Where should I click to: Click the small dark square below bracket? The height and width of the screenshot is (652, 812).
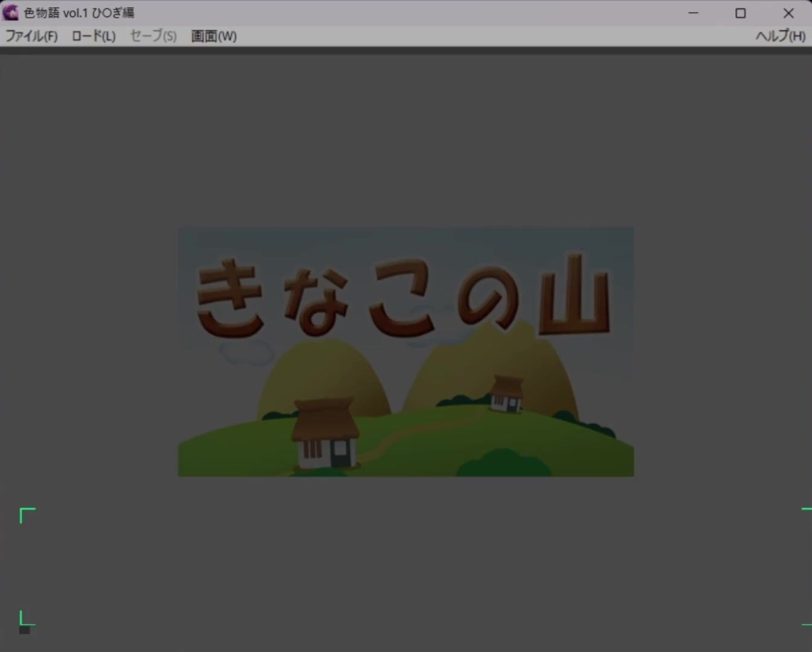(24, 630)
